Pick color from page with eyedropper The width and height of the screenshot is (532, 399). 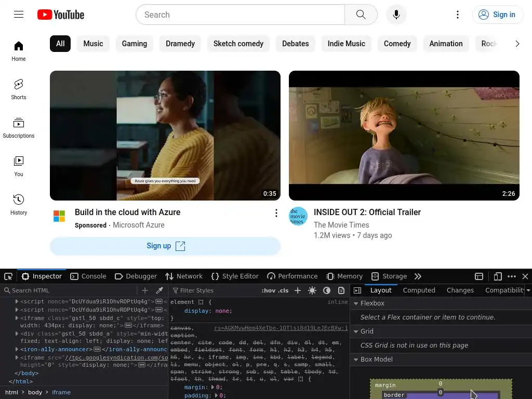coord(159,290)
